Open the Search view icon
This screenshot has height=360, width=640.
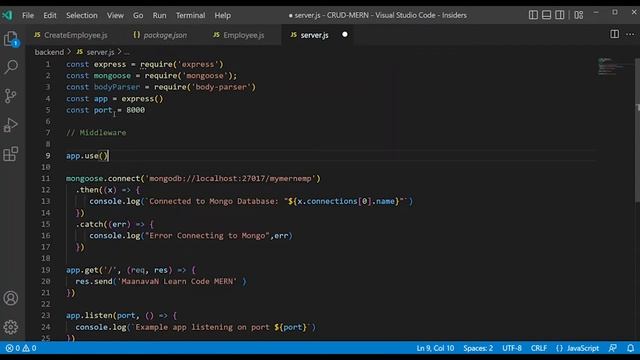[x=11, y=67]
